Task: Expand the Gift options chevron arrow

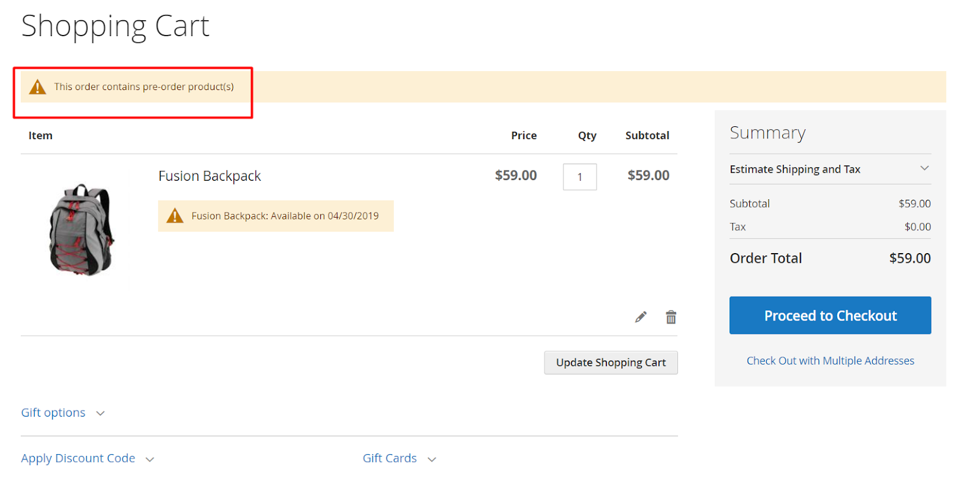Action: 100,414
